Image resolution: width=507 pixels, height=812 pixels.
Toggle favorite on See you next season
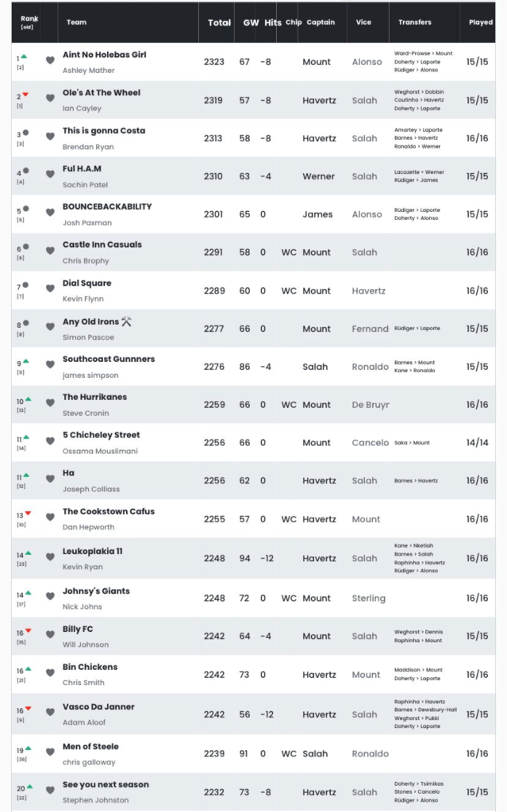click(x=50, y=791)
